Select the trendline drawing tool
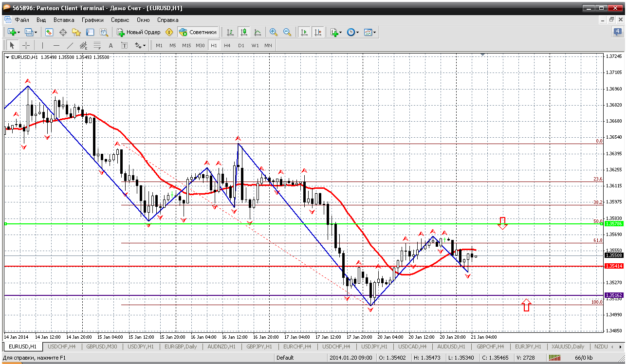The image size is (627, 364). 70,45
